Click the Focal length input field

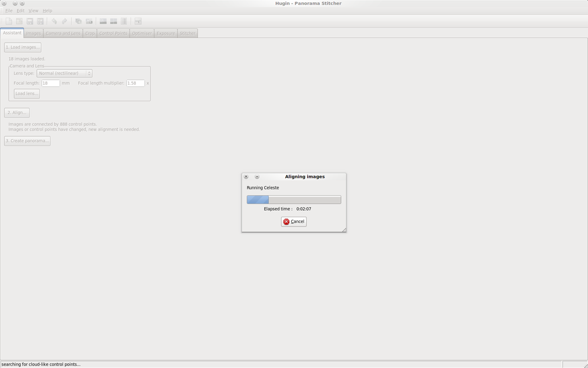[x=51, y=84]
